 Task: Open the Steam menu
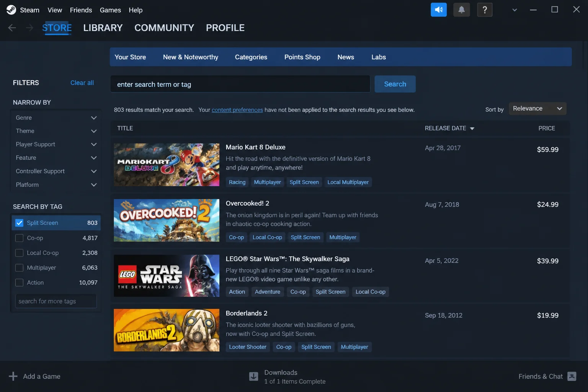[x=29, y=10]
